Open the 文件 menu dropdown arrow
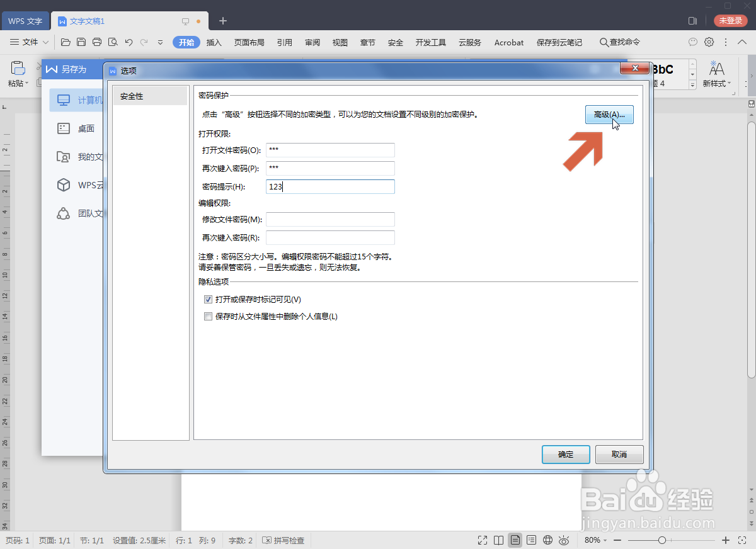Viewport: 756px width, 549px height. [x=45, y=42]
